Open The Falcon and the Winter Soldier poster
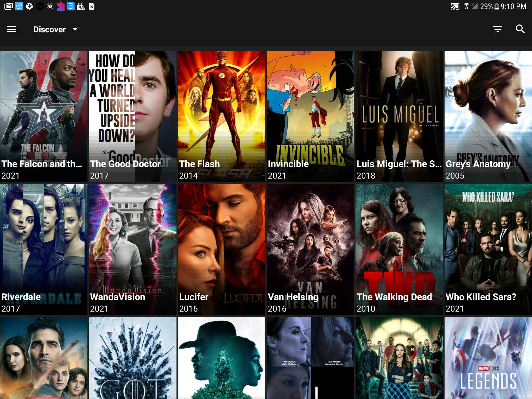Image resolution: width=532 pixels, height=399 pixels. tap(44, 116)
